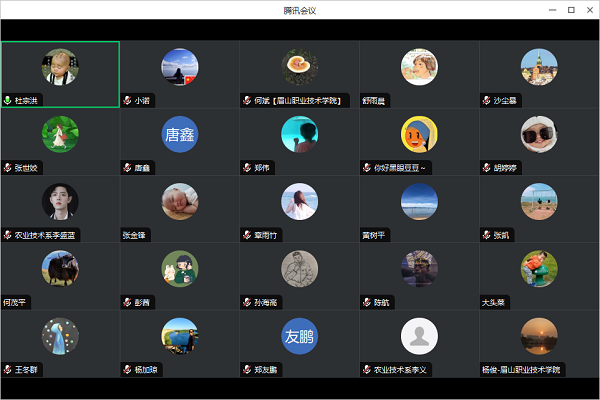Click the name label 何茂宇
Screen dimensions: 600x400
(x=17, y=302)
